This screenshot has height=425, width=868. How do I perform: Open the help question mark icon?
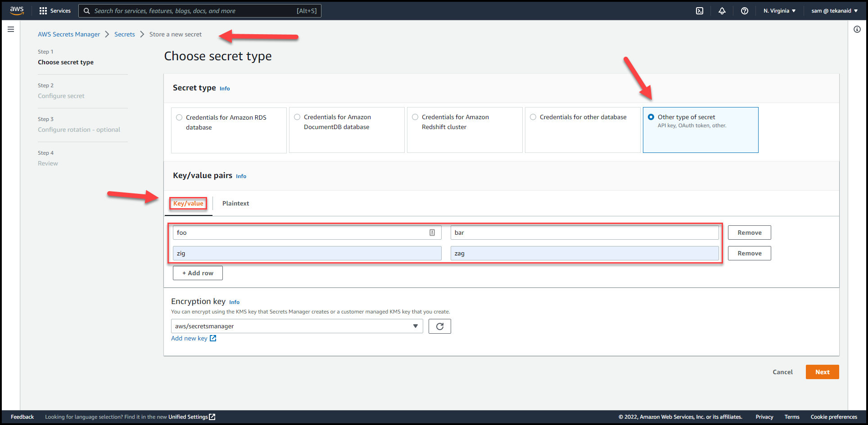click(744, 10)
